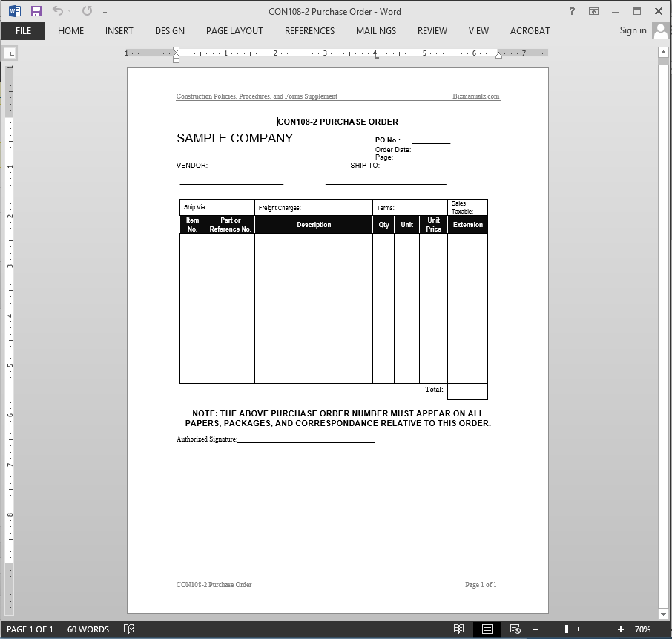This screenshot has width=672, height=639.
Task: Click the SHIP TO label
Action: 365,165
